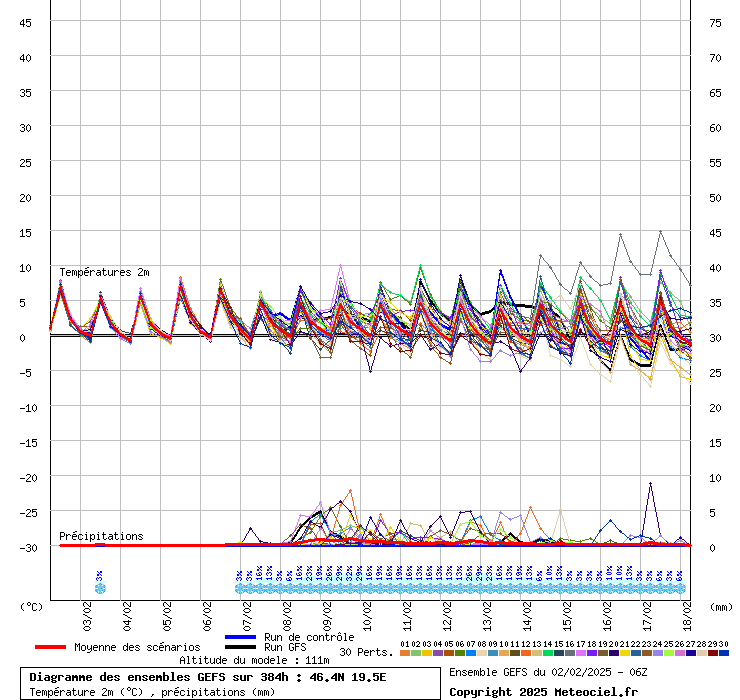Select the perturbation 01 orange color swatch
The width and height of the screenshot is (740, 700).
[x=404, y=653]
